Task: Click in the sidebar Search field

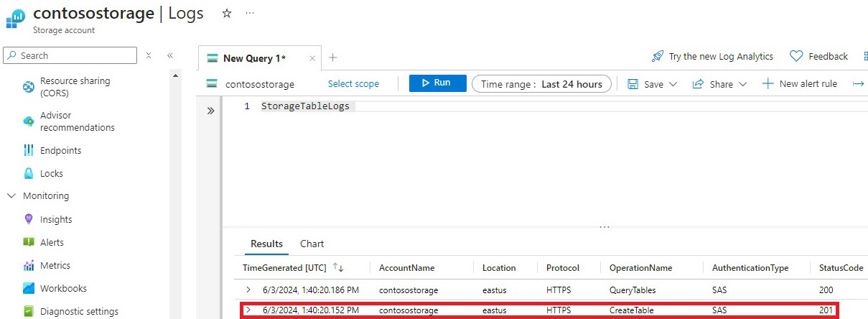Action: [x=70, y=55]
